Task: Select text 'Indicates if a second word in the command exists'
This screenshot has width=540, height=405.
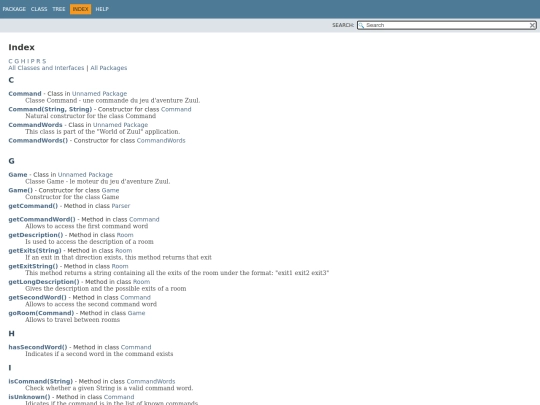Action: pos(99,354)
